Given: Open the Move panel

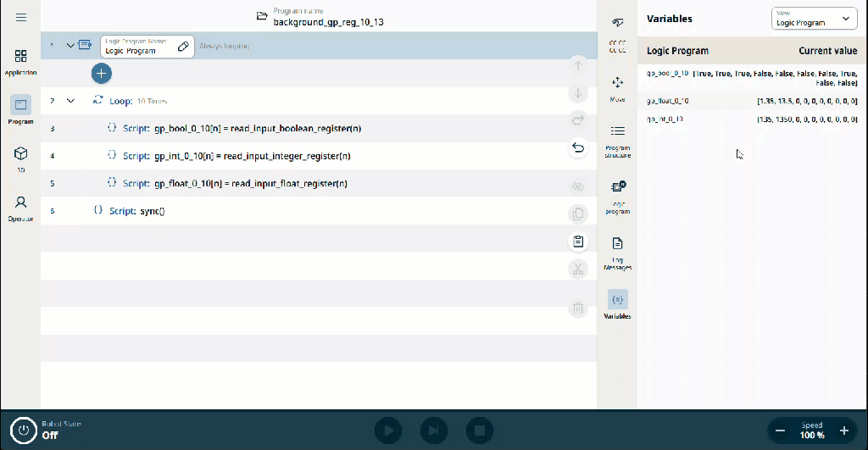Looking at the screenshot, I should click(617, 89).
